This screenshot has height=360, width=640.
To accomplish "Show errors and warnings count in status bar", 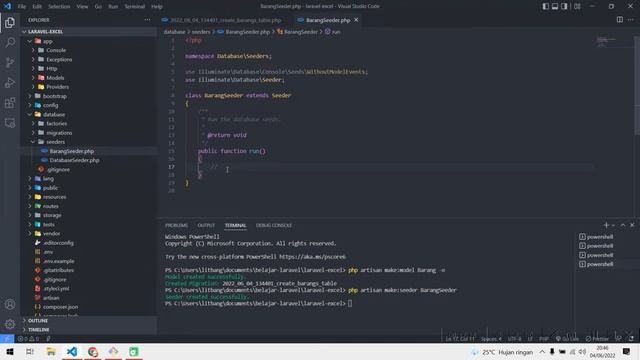I will (x=29, y=338).
